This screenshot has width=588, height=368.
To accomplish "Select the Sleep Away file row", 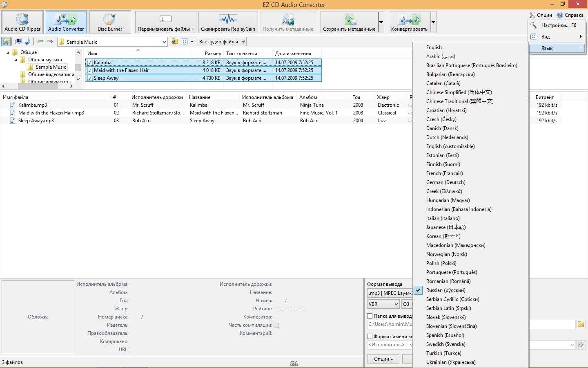I will point(203,78).
